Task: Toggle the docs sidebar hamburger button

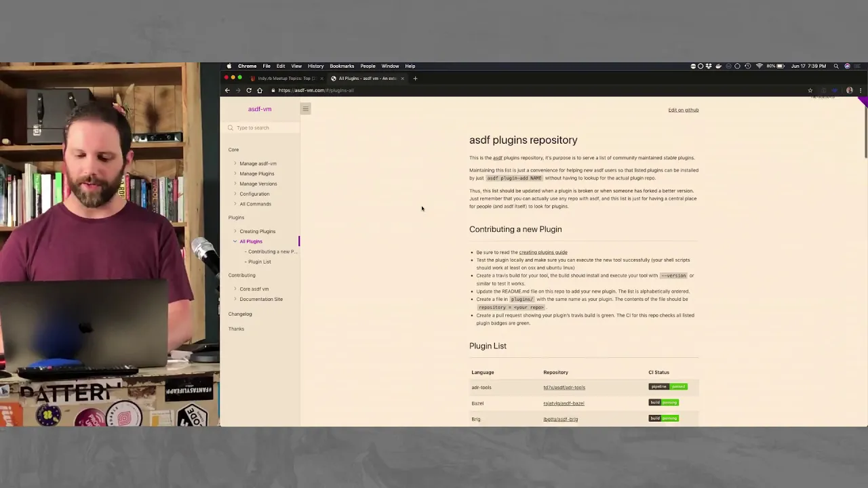Action: point(305,108)
